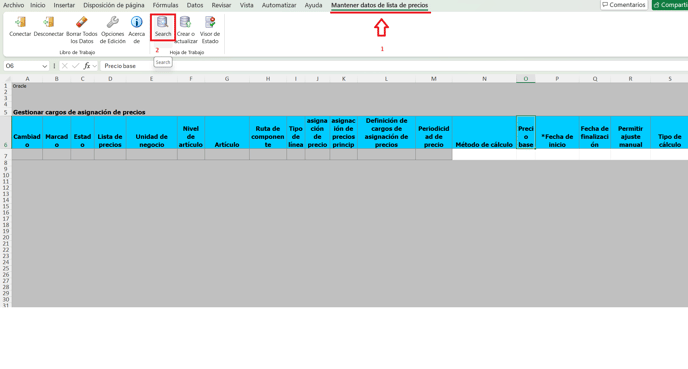
Task: Select row 15 header
Action: point(6,206)
